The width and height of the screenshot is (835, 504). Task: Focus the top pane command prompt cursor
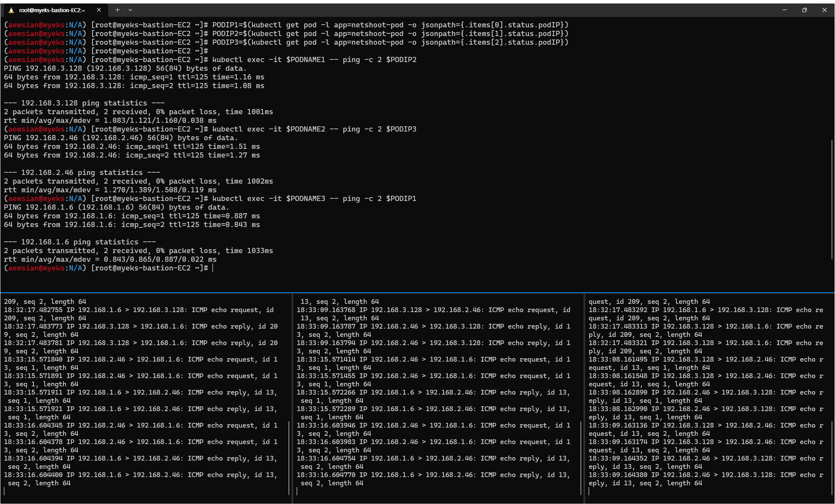pyautogui.click(x=213, y=268)
